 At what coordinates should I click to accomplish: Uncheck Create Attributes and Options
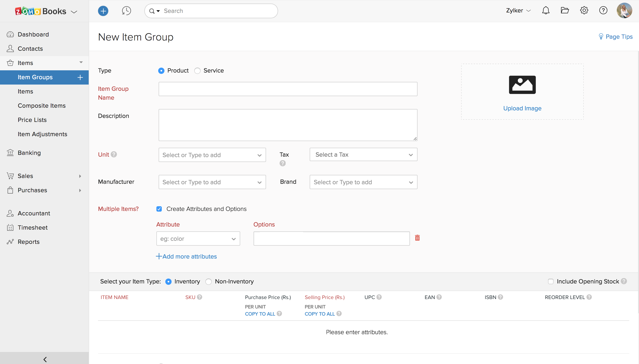pyautogui.click(x=159, y=209)
